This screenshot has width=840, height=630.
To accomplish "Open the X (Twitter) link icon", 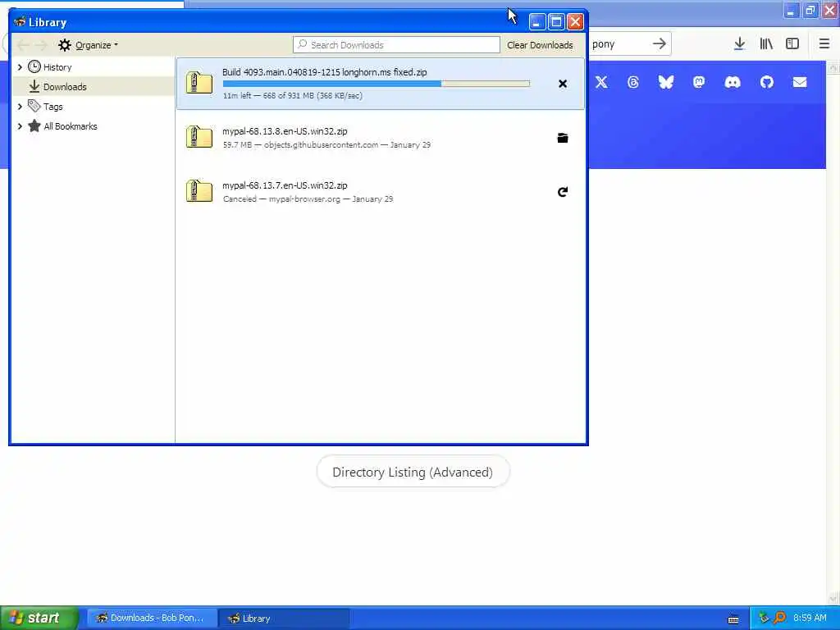I will click(x=601, y=82).
